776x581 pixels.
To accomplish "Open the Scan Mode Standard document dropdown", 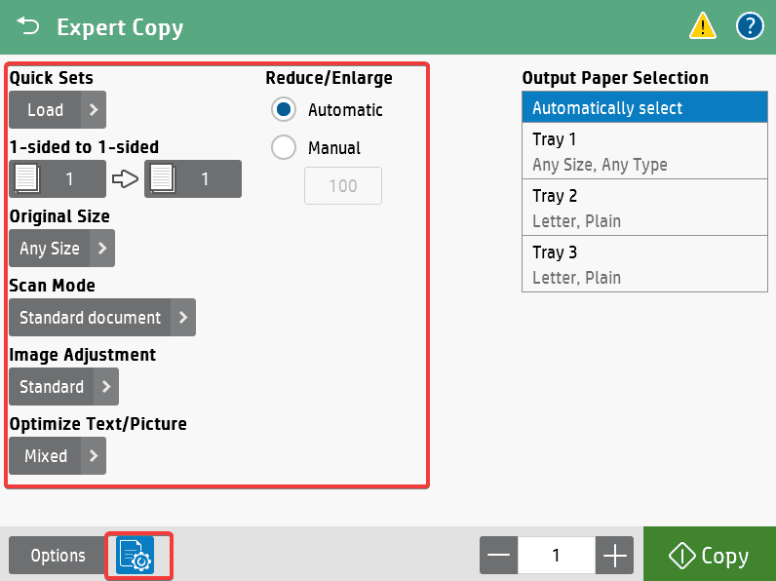I will [x=102, y=317].
